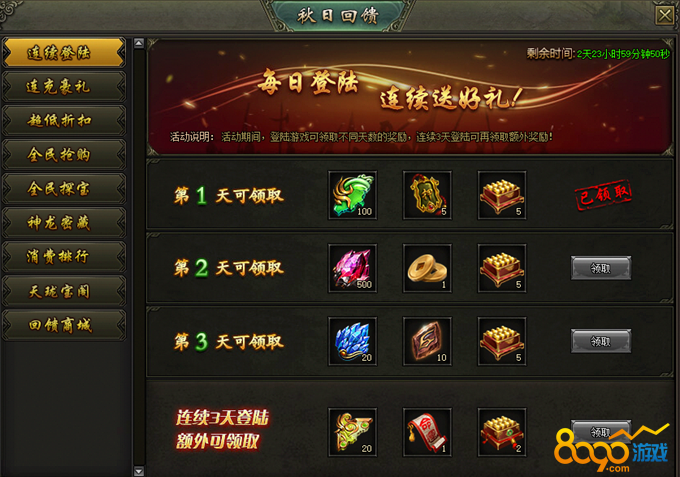680x477 pixels.
Task: Select the pink gem reward with 500
Action: (353, 268)
